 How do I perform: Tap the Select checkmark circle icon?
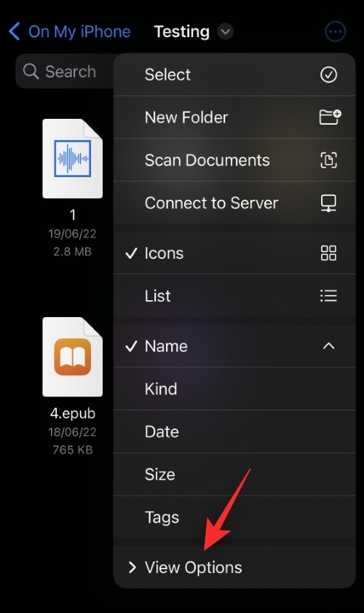coord(329,74)
